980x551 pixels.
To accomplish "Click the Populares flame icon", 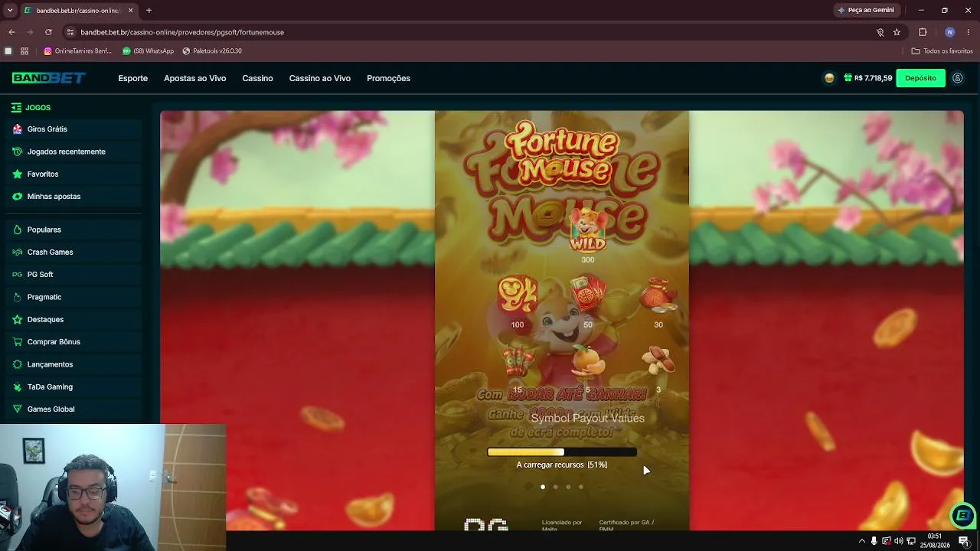I will click(18, 230).
